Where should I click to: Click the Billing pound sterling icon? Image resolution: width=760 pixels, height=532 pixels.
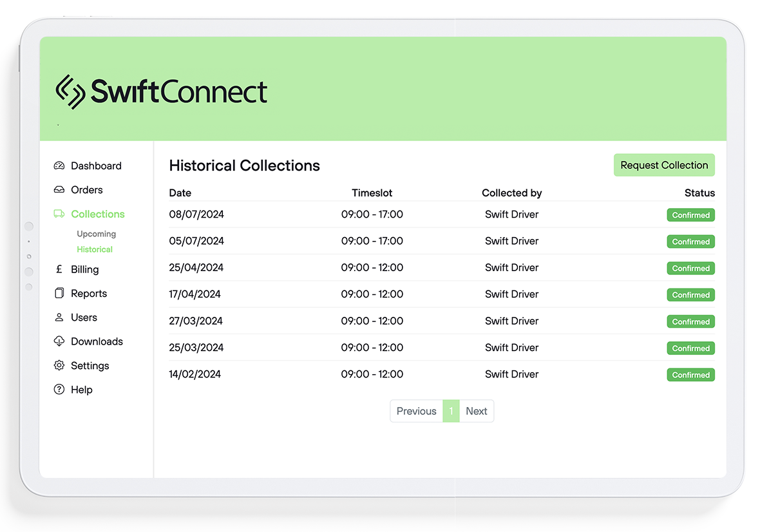coord(59,269)
